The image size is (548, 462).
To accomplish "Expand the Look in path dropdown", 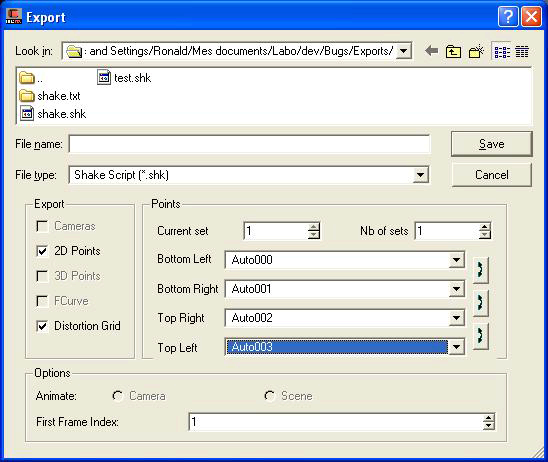I will [403, 51].
